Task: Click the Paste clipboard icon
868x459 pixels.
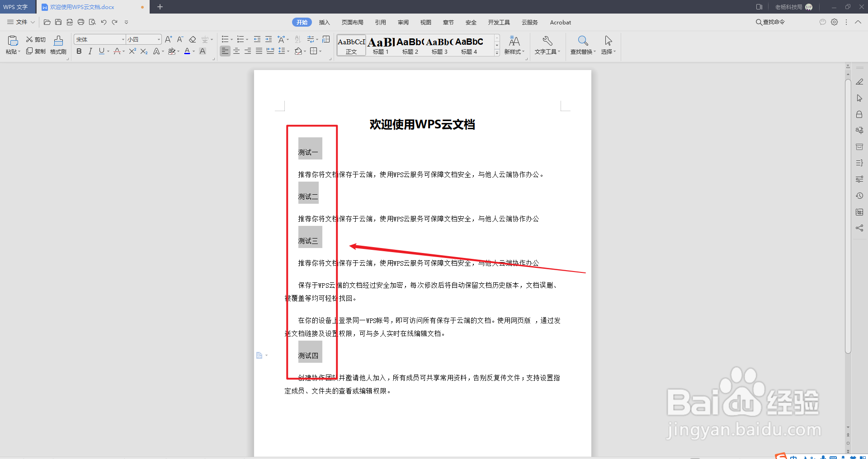Action: click(x=13, y=41)
